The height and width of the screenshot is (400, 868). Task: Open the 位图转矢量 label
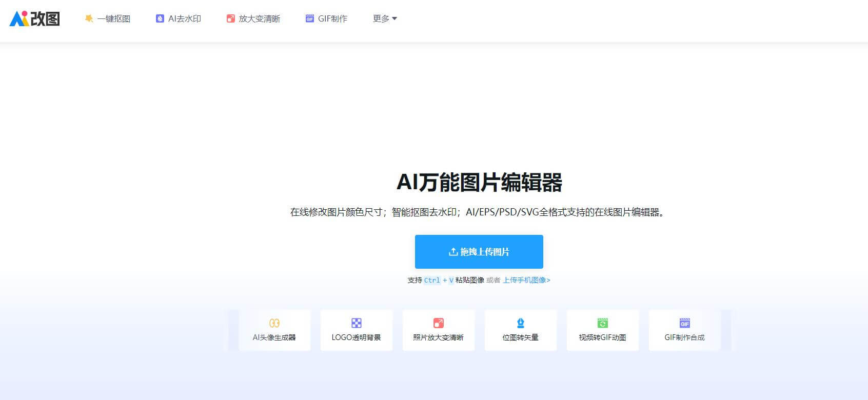tap(521, 337)
